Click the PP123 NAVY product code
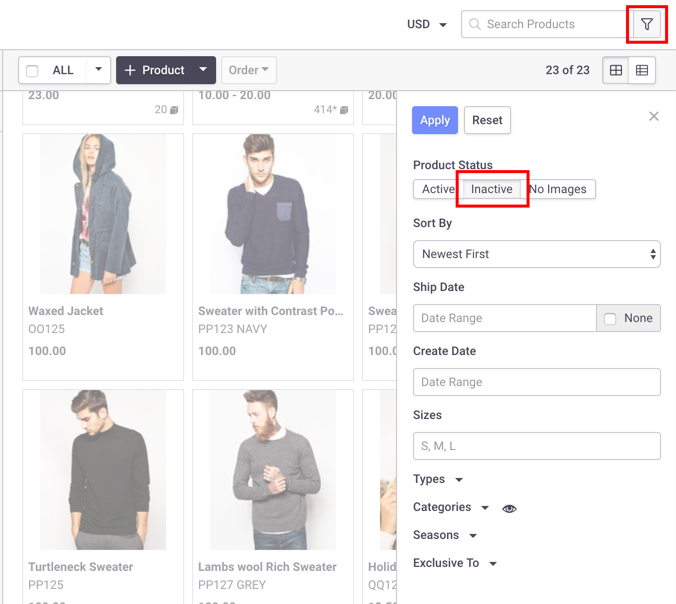Viewport: 676px width, 604px height. [x=233, y=329]
